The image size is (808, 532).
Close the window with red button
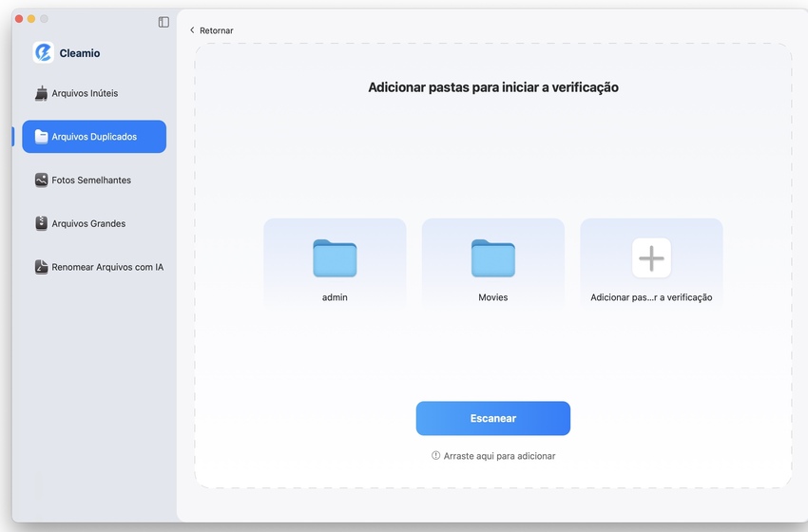click(x=19, y=19)
